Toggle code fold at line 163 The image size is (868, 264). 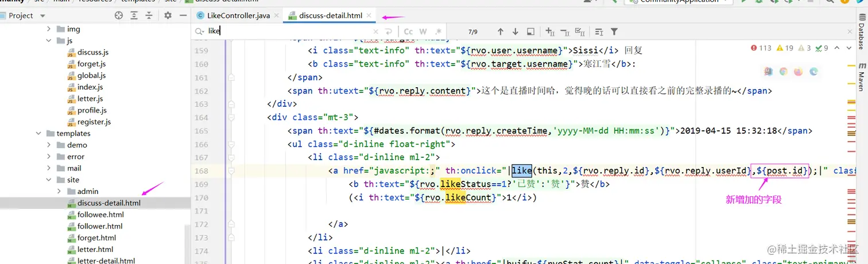[x=231, y=104]
